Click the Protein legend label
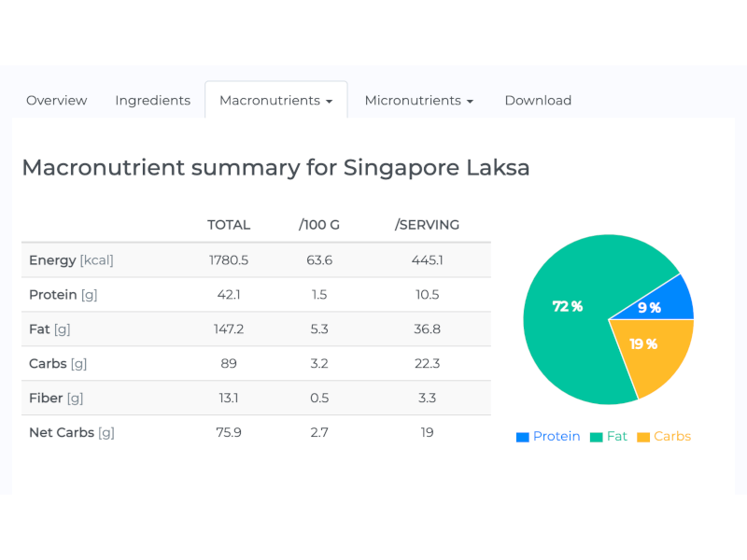Image resolution: width=747 pixels, height=560 pixels. pyautogui.click(x=556, y=436)
